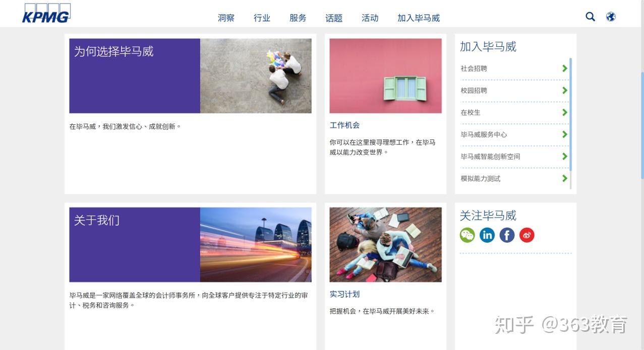Open the 工作机会 link
Viewport: 644px width, 350px height.
click(x=345, y=125)
